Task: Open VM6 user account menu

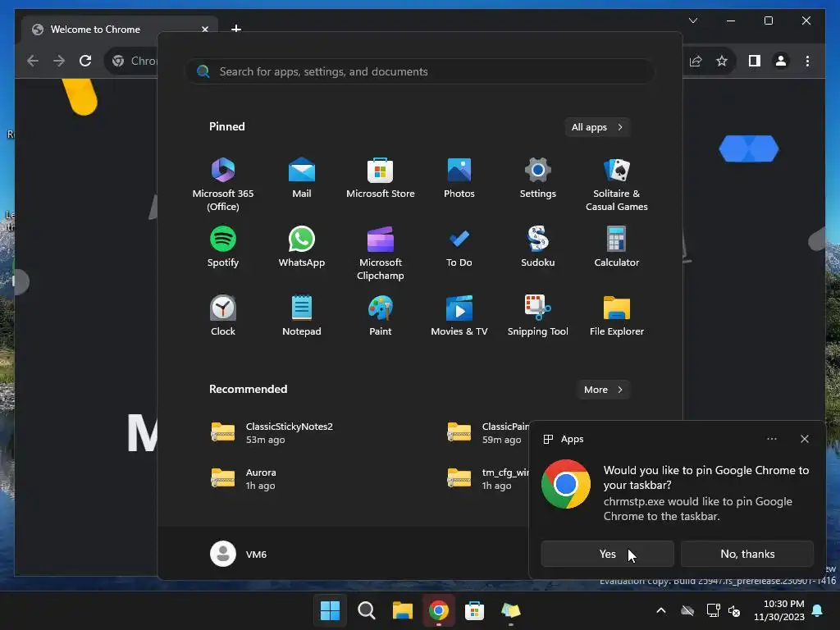Action: pos(239,554)
